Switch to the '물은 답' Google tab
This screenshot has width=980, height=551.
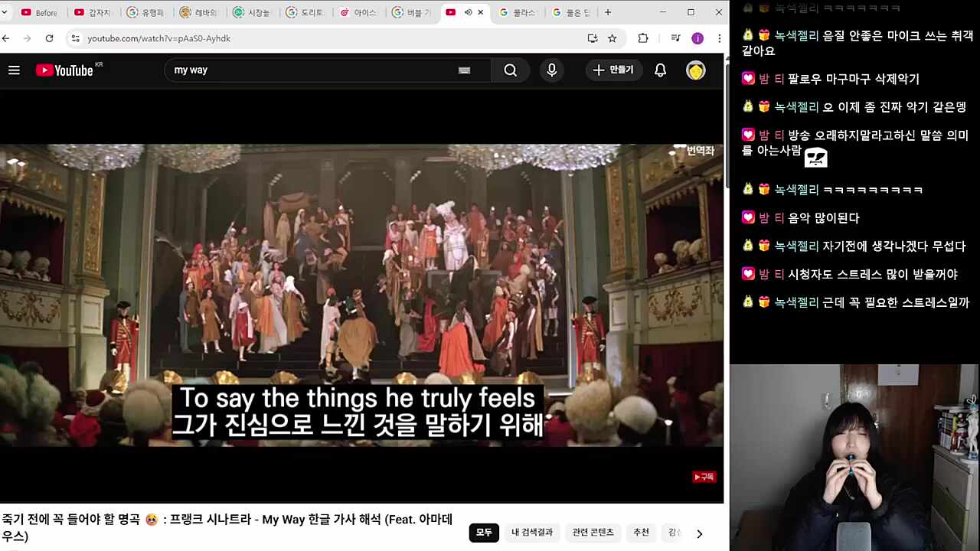pyautogui.click(x=571, y=12)
